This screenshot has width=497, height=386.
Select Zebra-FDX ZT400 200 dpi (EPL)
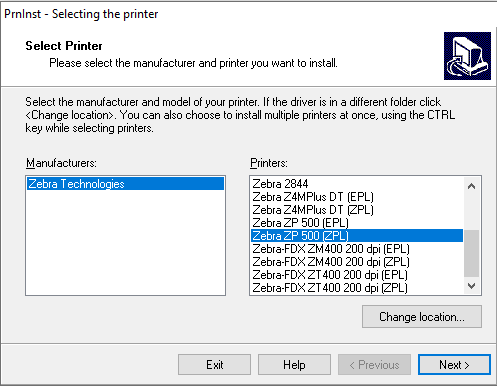(357, 275)
